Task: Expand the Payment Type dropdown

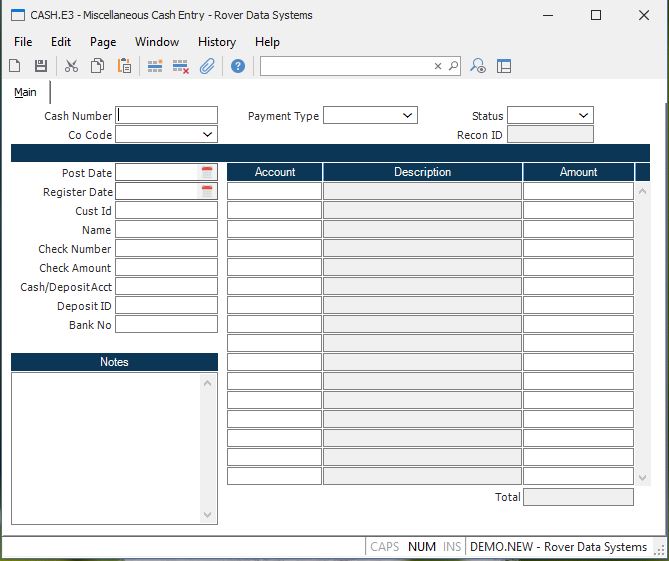Action: [407, 116]
